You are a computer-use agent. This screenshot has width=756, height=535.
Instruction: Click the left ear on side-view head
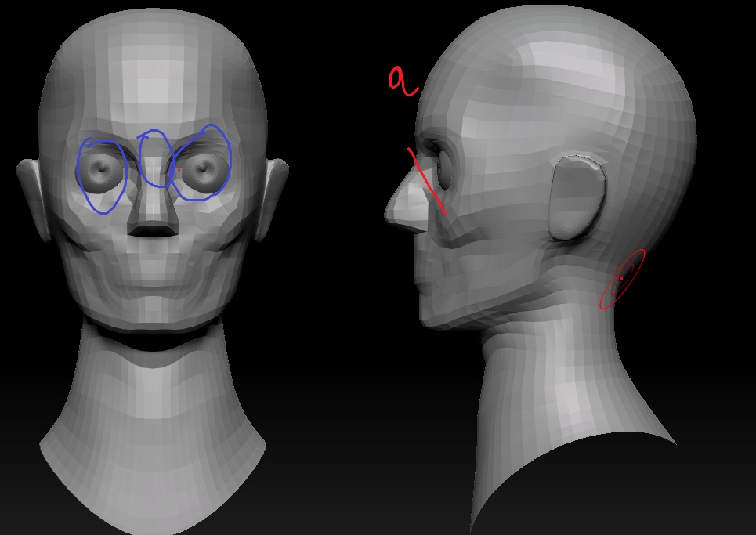click(x=577, y=197)
